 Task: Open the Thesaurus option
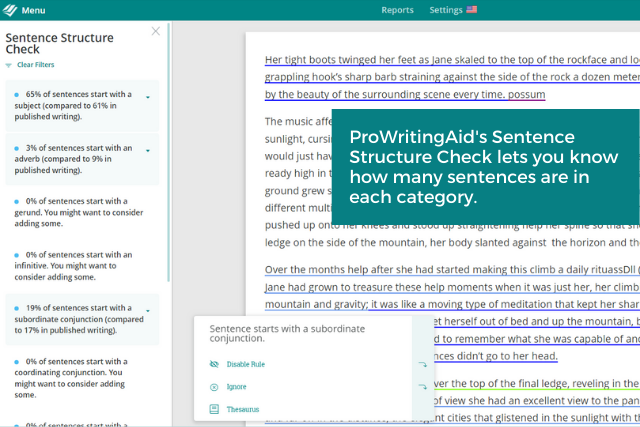[x=243, y=409]
